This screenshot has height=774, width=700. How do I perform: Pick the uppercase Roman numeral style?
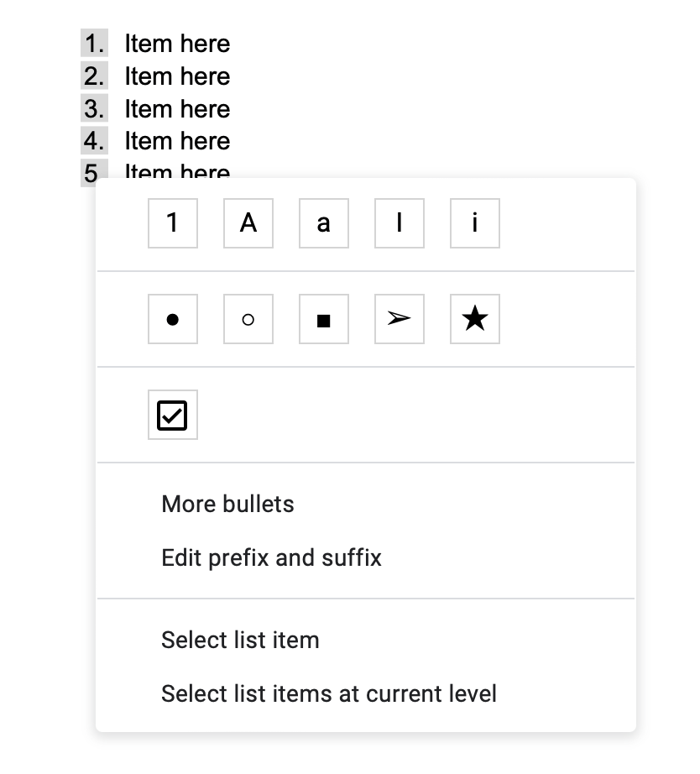(399, 222)
